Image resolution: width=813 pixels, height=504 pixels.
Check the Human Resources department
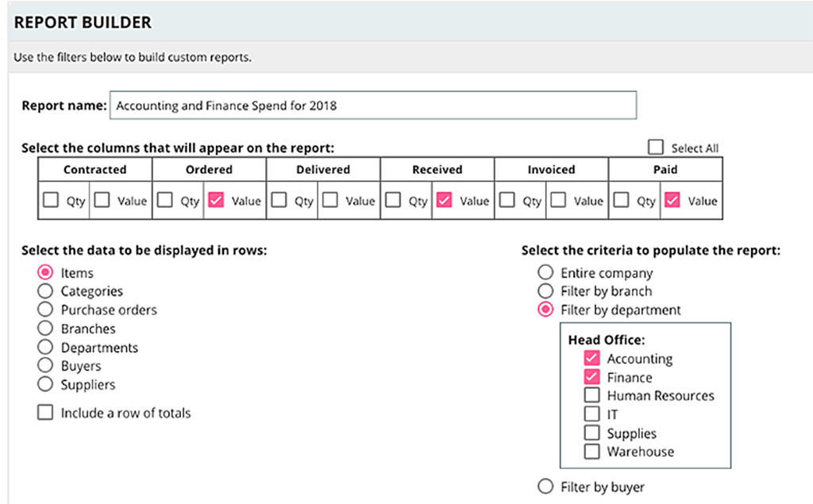tap(591, 395)
